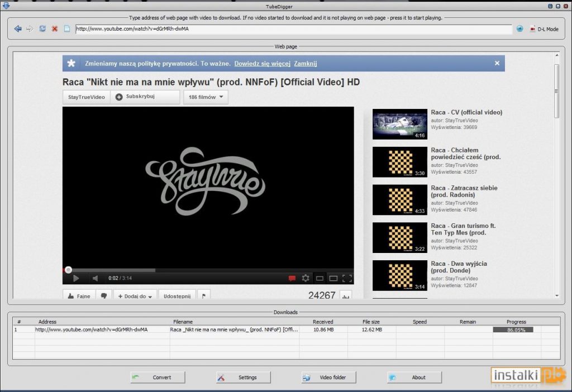This screenshot has height=392, width=572.
Task: Enter fullscreen video mode
Action: pyautogui.click(x=347, y=278)
